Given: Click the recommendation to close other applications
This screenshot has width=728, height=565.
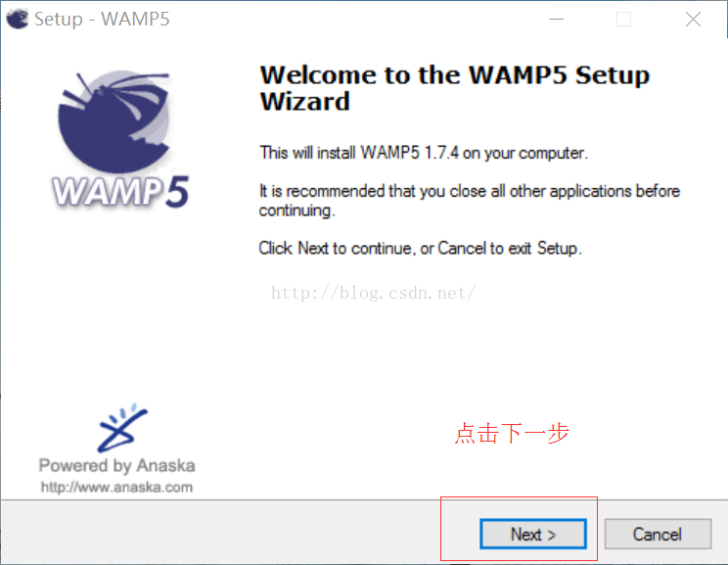Looking at the screenshot, I should tap(470, 201).
